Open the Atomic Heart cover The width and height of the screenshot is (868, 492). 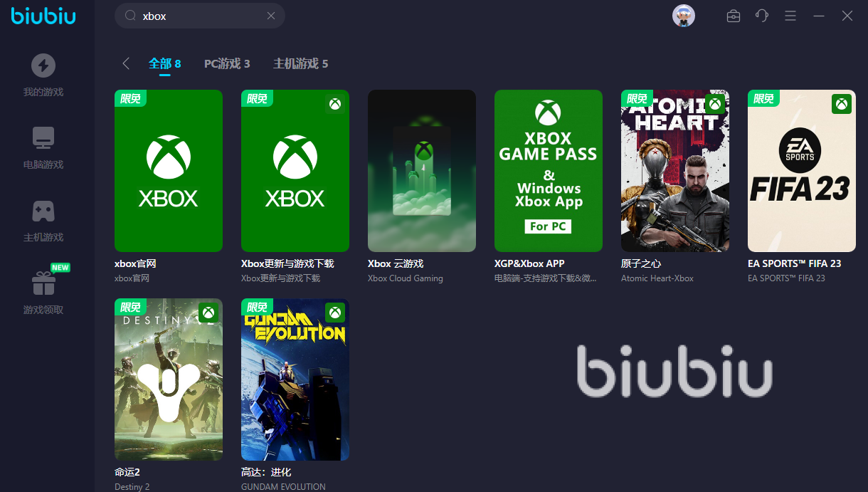(x=675, y=171)
